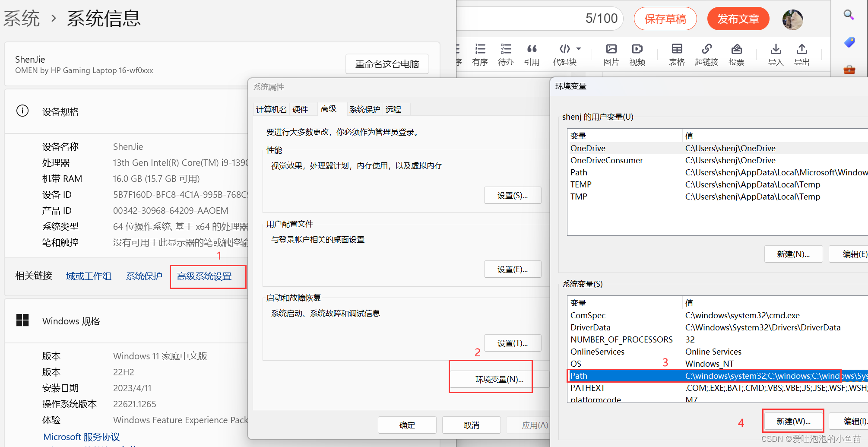Click user profile 设置(E)... button

513,269
